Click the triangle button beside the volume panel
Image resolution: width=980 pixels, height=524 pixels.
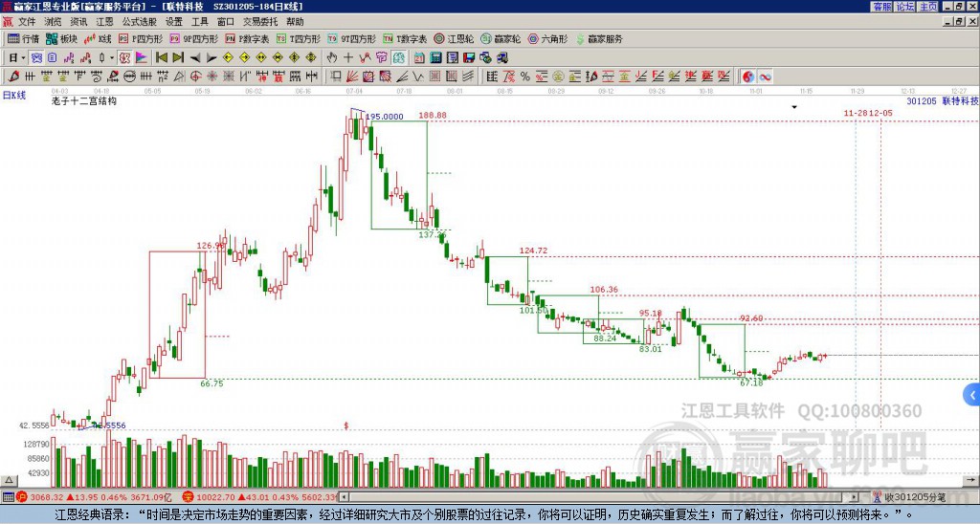[9, 480]
